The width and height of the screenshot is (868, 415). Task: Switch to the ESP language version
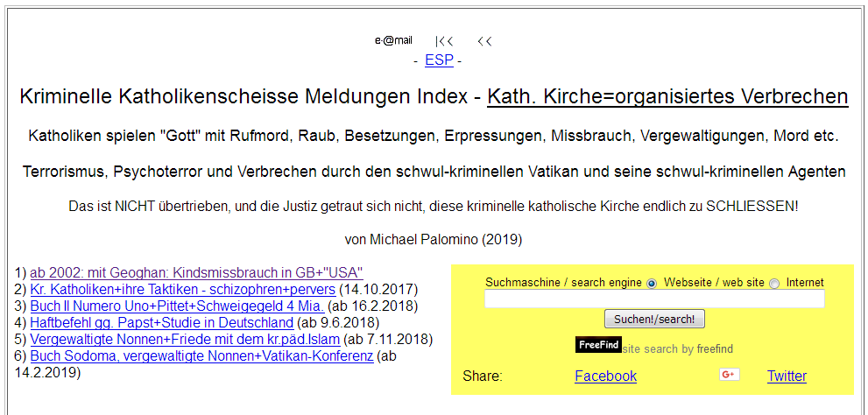[x=439, y=60]
